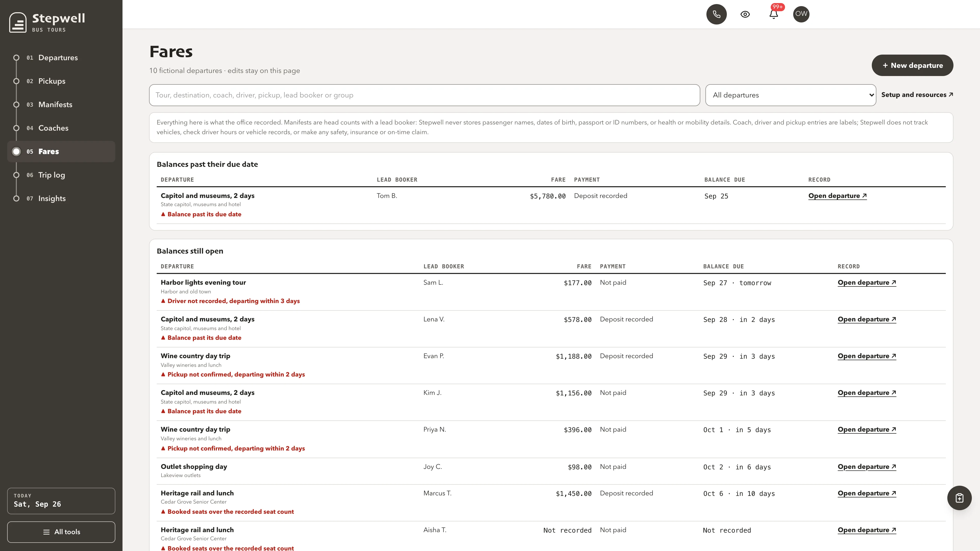
Task: Click the phone call icon in header
Action: pos(716,15)
